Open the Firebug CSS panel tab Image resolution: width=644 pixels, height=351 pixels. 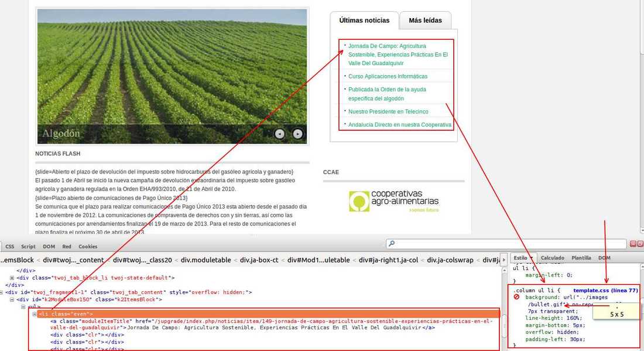(10, 247)
